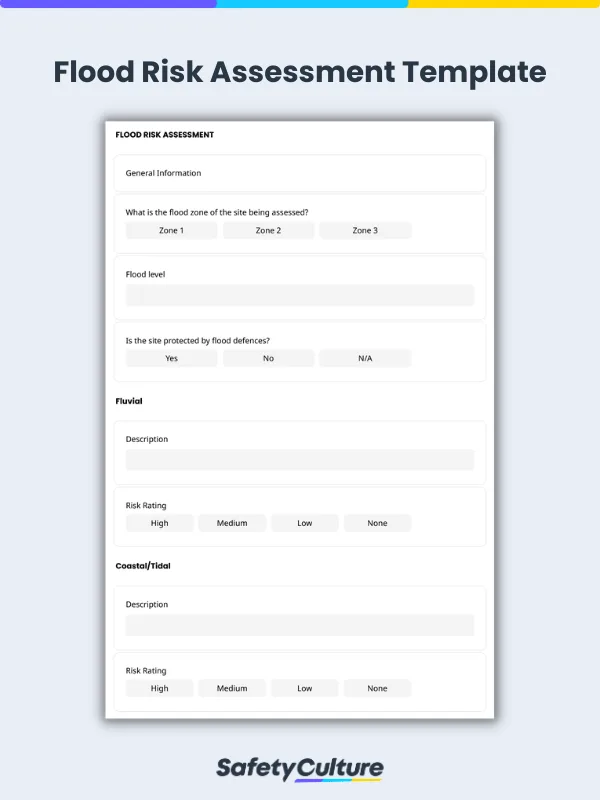Choose Medium risk rating under Fluvial
This screenshot has width=600, height=800.
click(x=232, y=522)
